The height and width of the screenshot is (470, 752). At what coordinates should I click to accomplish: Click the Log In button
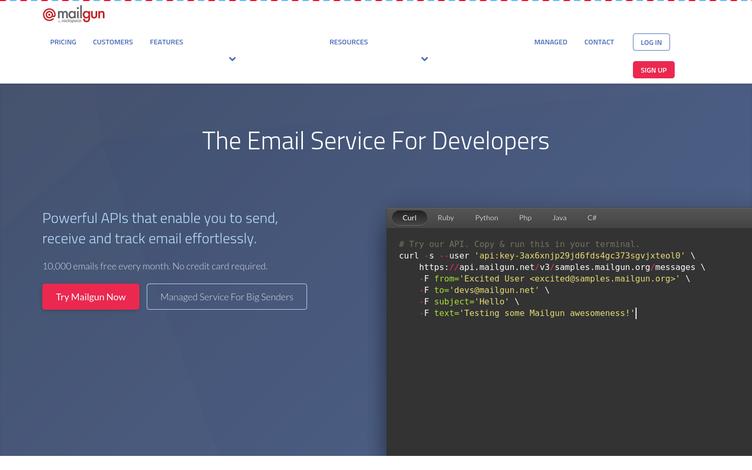tap(651, 42)
